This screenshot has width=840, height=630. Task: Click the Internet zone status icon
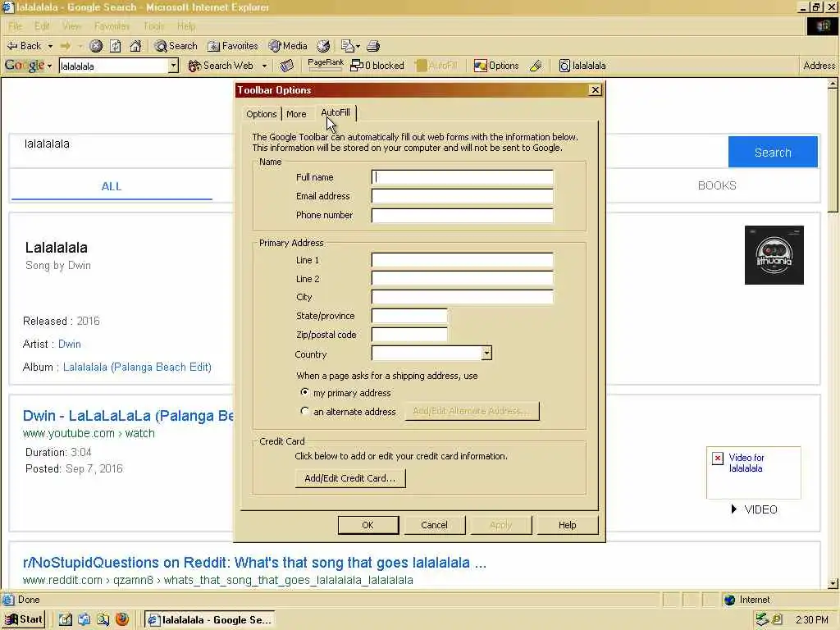pos(729,600)
